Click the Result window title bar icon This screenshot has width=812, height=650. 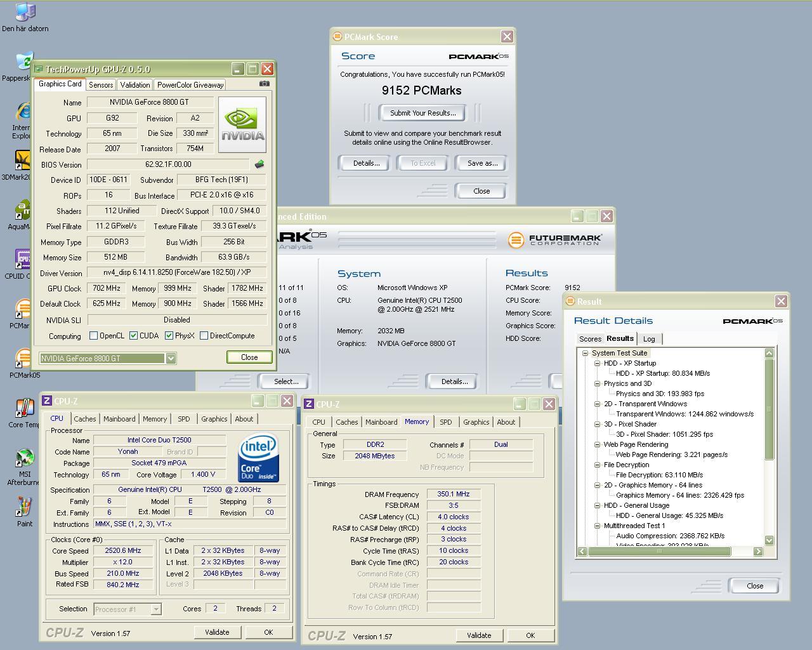pos(570,302)
